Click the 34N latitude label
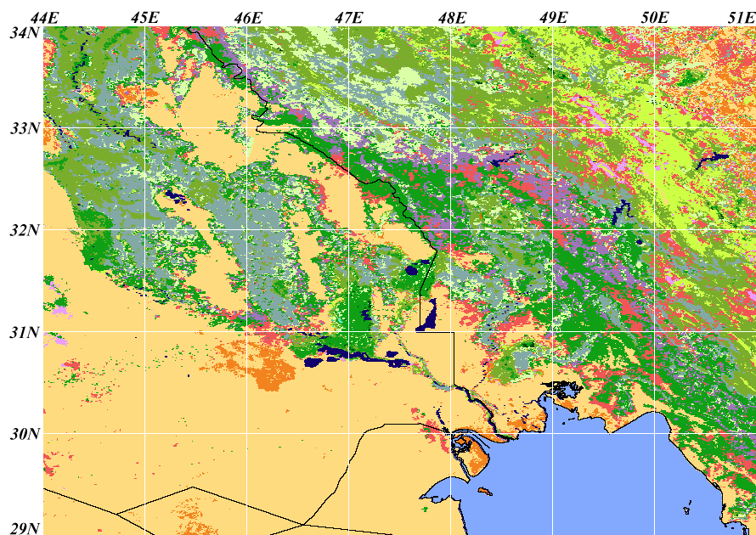The image size is (756, 535). [x=24, y=33]
